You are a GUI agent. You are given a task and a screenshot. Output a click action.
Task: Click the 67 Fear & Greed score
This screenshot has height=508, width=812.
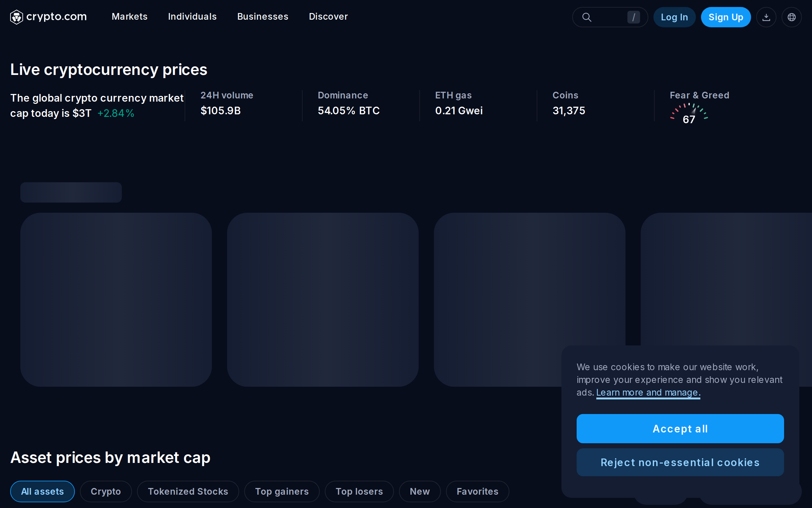(689, 119)
